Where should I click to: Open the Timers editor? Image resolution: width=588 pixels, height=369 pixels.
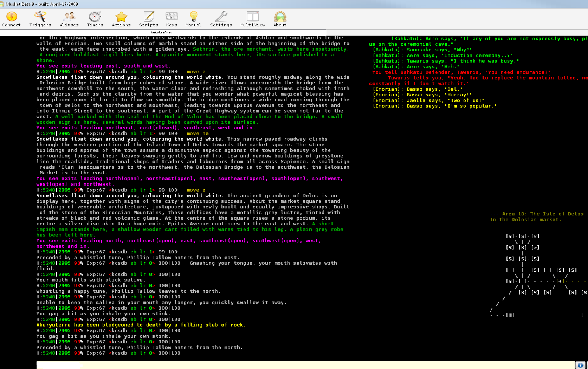click(x=95, y=19)
